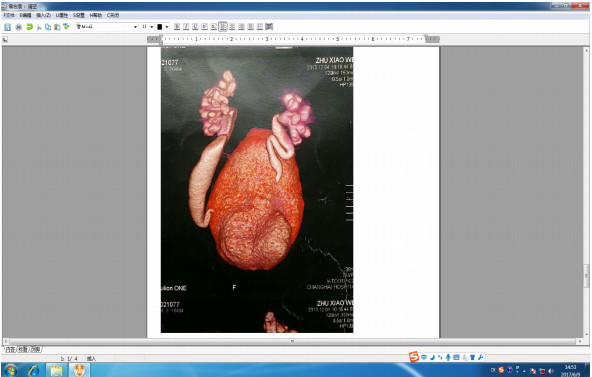Toggle Italic formatting
This screenshot has width=592, height=377.
point(186,26)
